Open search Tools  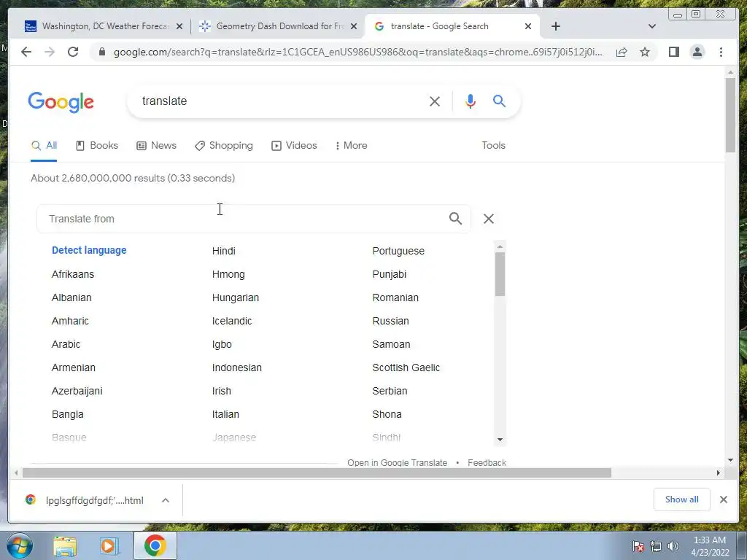[493, 146]
